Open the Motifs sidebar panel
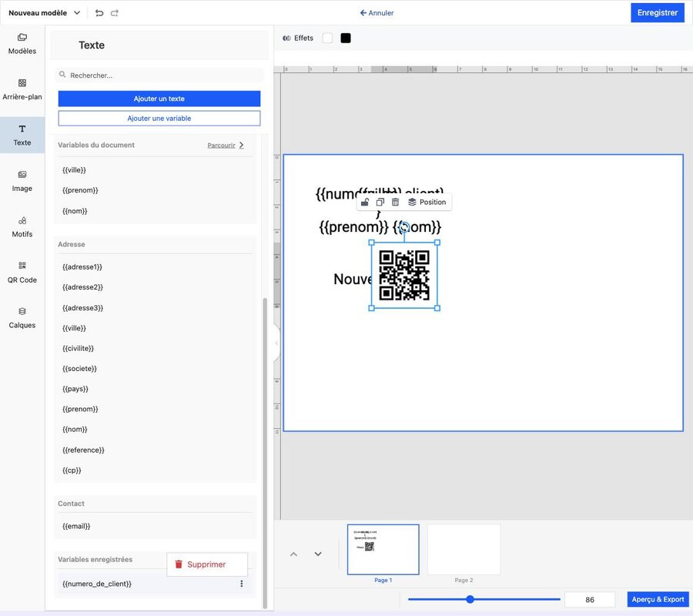Viewport: 693px width, 616px height. pos(22,226)
